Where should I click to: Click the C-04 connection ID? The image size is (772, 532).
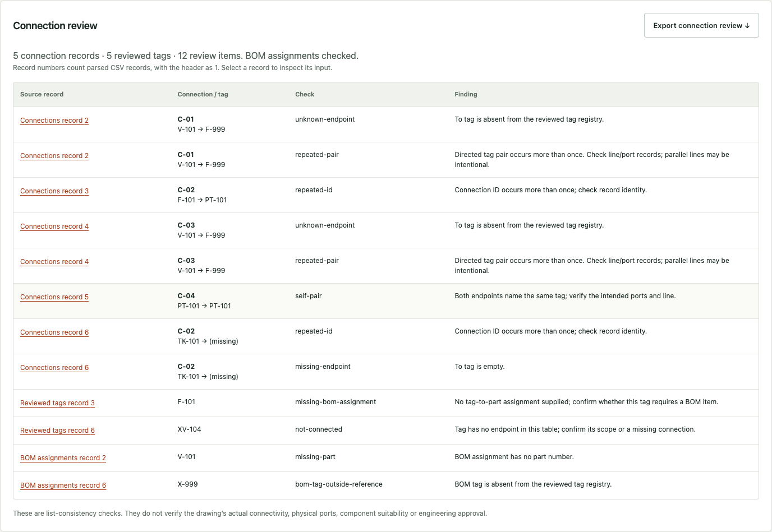(x=186, y=296)
